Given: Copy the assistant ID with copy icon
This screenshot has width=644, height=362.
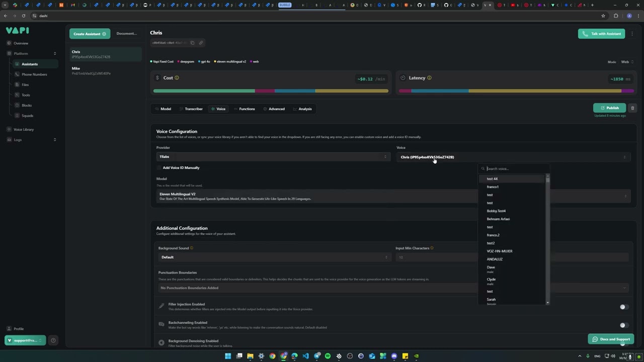Looking at the screenshot, I should (192, 43).
